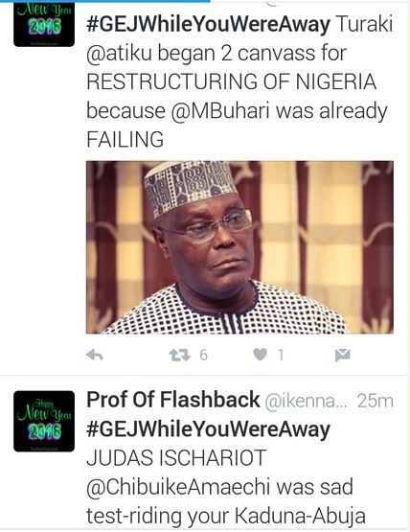Open the @ChibuikeAmaechi mention
Viewport: 410px width, 532px height.
[178, 487]
